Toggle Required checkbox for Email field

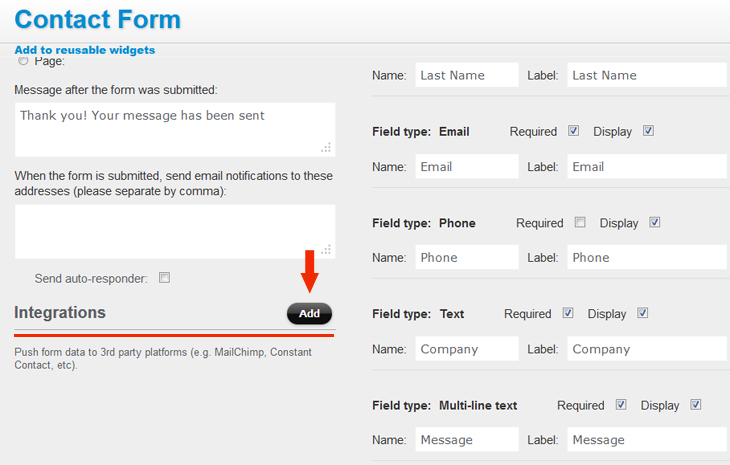pos(574,131)
